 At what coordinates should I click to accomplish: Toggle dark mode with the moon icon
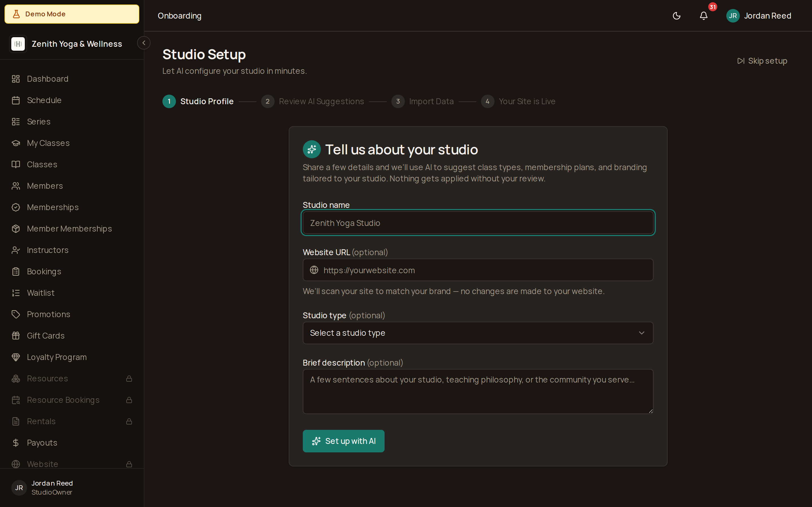tap(677, 16)
